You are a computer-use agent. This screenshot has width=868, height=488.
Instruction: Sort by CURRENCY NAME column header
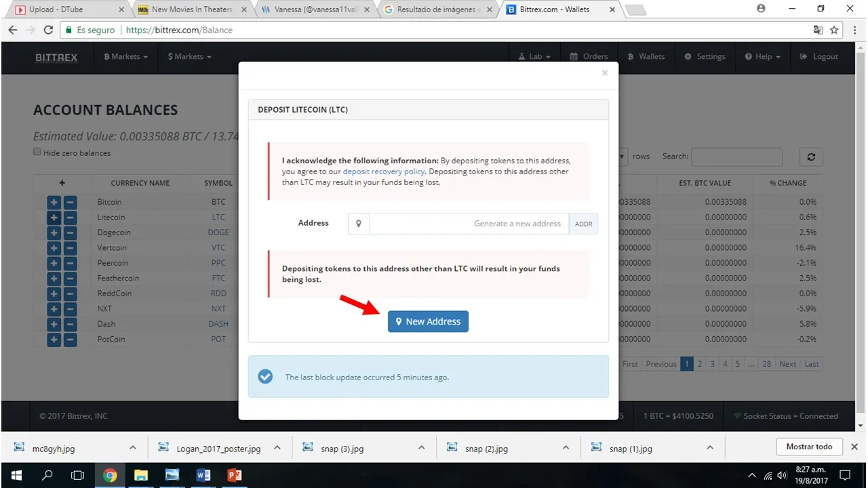click(x=140, y=183)
